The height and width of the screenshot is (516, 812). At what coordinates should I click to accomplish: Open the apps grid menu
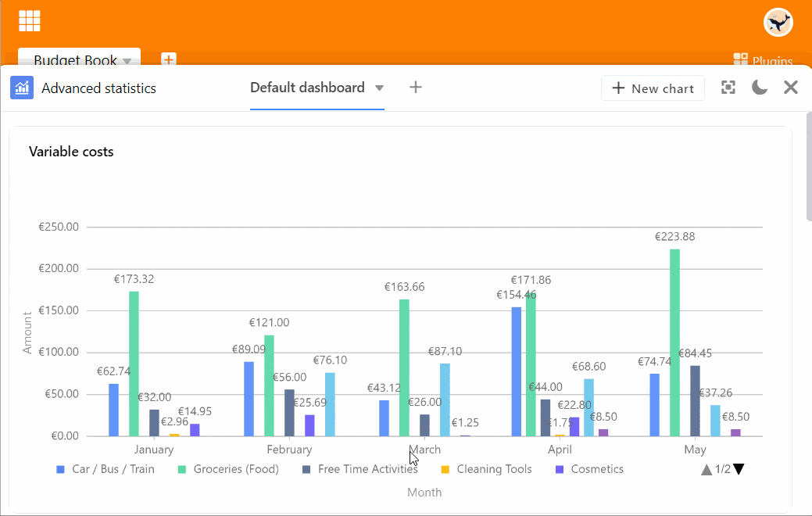click(30, 21)
